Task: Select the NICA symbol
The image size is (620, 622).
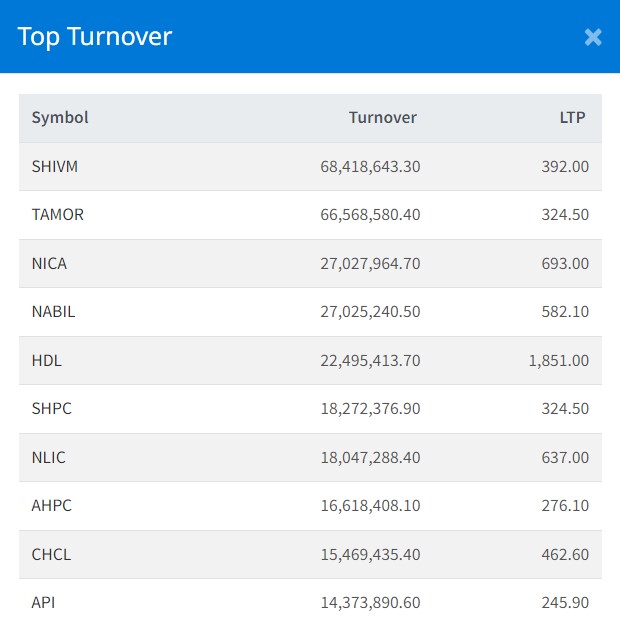Action: (50, 263)
